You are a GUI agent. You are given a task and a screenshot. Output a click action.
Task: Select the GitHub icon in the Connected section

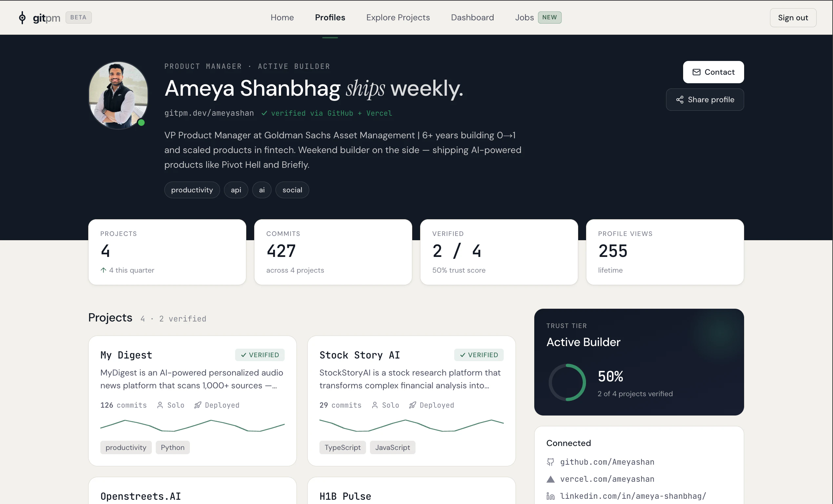(x=550, y=462)
